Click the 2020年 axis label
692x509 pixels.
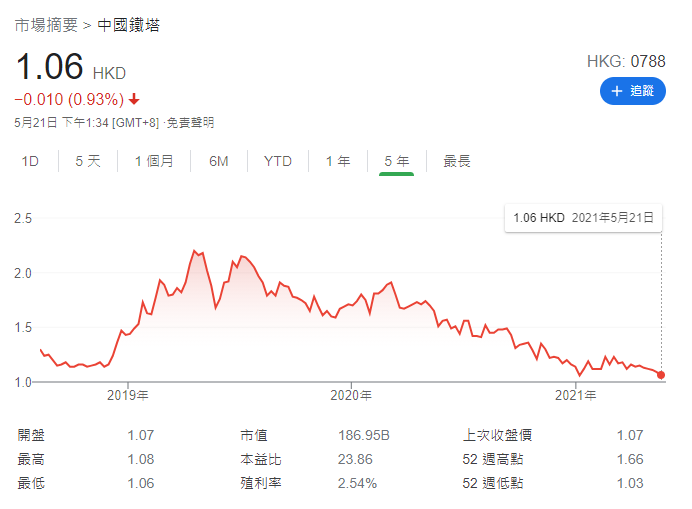tap(351, 395)
